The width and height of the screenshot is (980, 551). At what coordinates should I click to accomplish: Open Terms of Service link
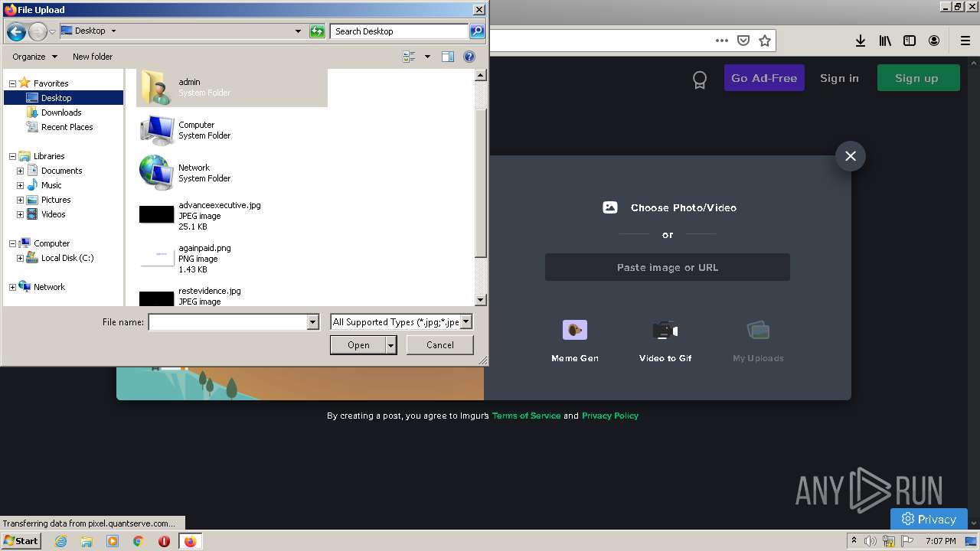pyautogui.click(x=527, y=416)
